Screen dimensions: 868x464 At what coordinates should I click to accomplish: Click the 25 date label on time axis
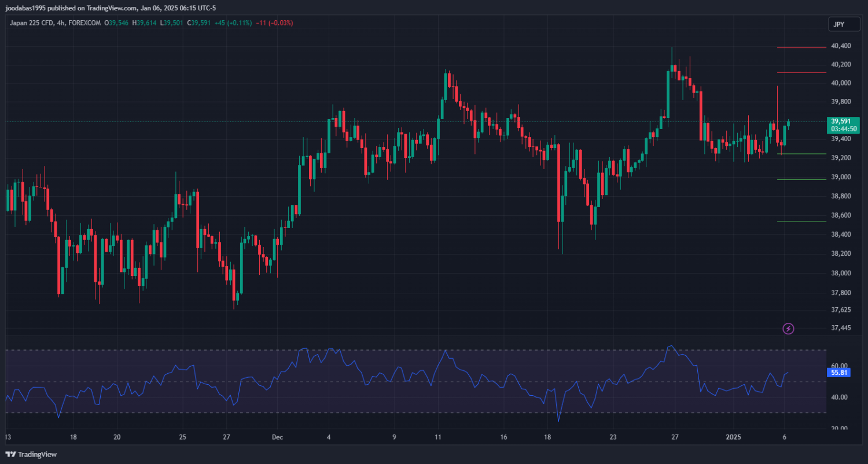182,437
